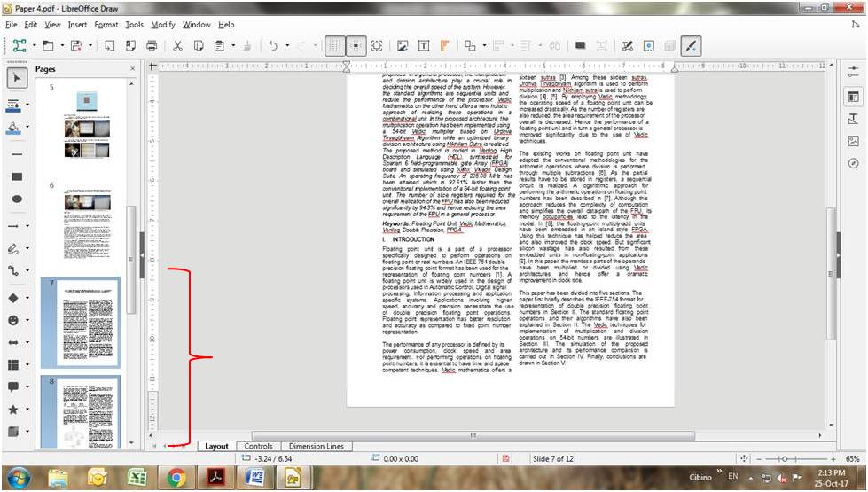This screenshot has width=868, height=492.
Task: Click the Save document icon
Action: pyautogui.click(x=76, y=46)
